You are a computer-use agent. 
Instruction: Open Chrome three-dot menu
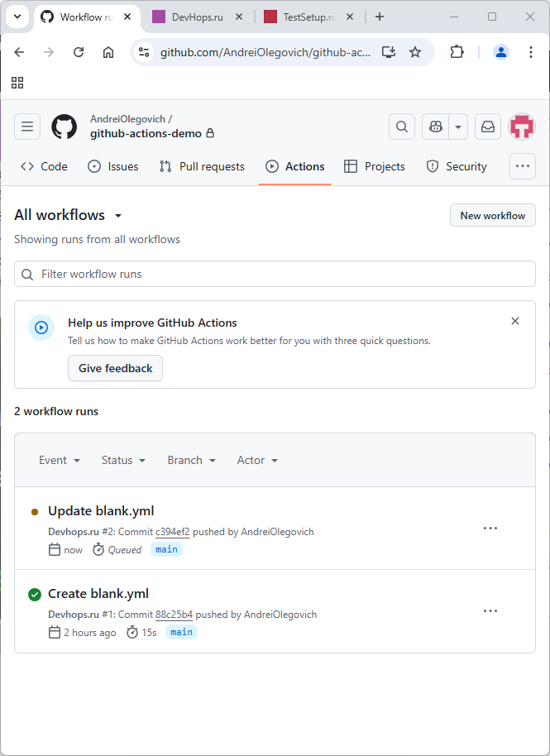coord(531,52)
